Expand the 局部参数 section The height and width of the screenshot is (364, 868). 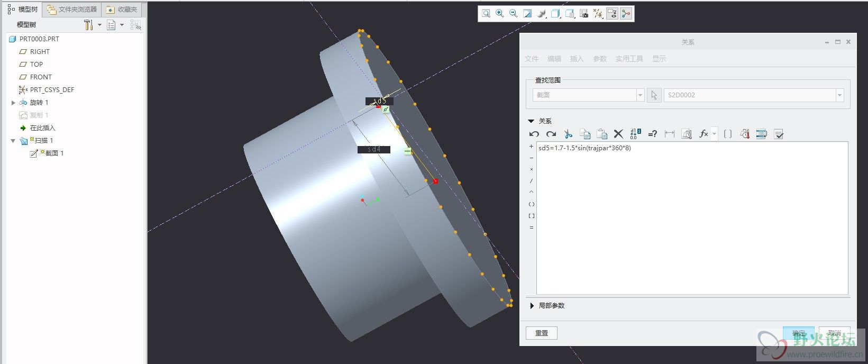532,306
